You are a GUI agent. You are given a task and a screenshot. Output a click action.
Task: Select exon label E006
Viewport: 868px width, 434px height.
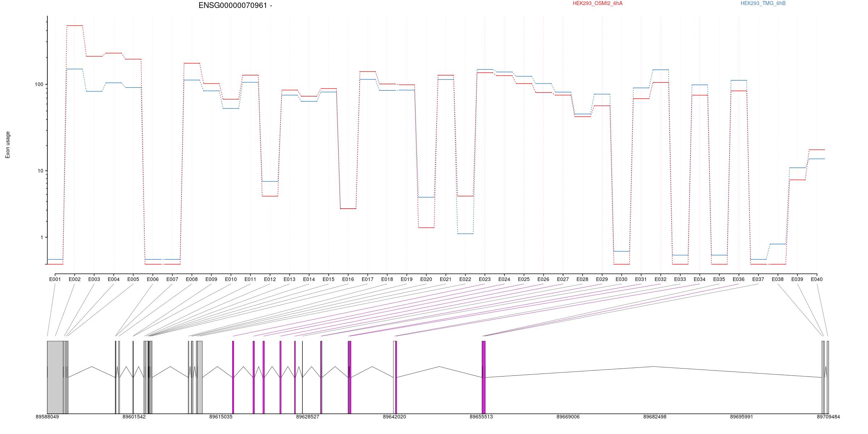point(153,279)
